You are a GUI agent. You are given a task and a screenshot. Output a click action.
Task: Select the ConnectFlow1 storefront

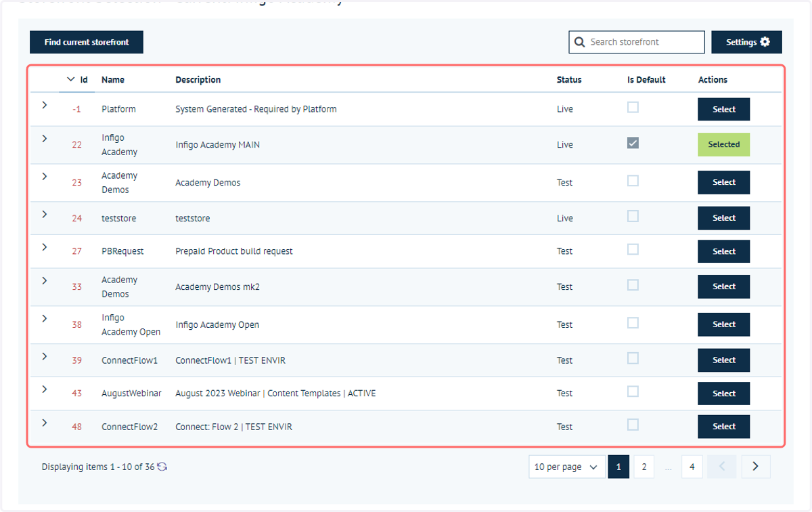pos(724,360)
